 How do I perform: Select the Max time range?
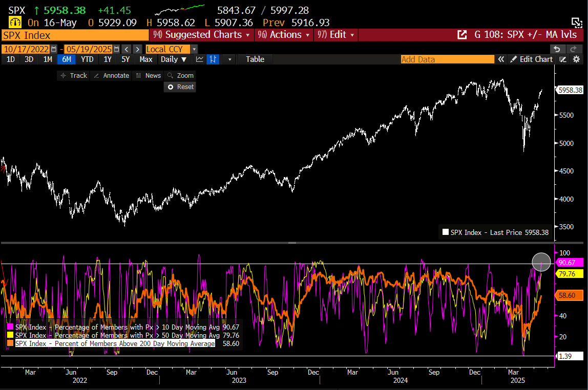coord(146,59)
